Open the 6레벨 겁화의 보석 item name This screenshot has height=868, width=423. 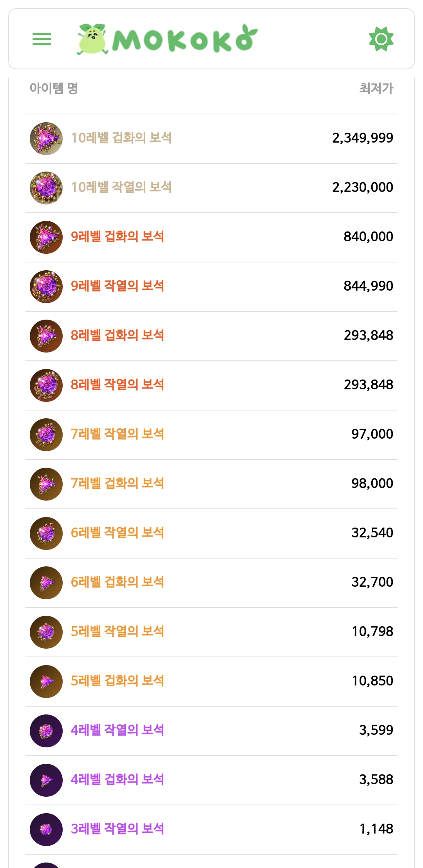pyautogui.click(x=117, y=582)
